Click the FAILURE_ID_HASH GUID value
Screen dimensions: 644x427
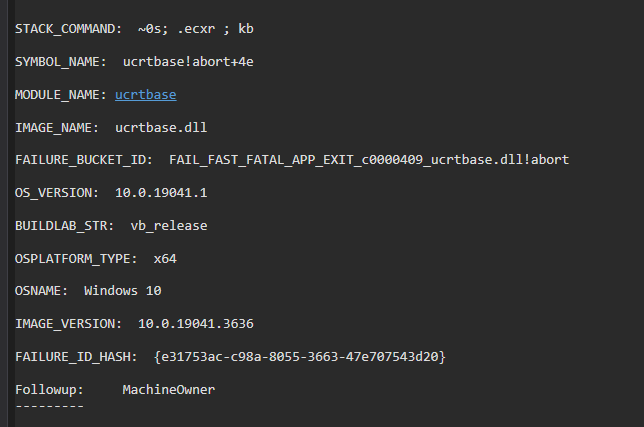[x=300, y=356]
